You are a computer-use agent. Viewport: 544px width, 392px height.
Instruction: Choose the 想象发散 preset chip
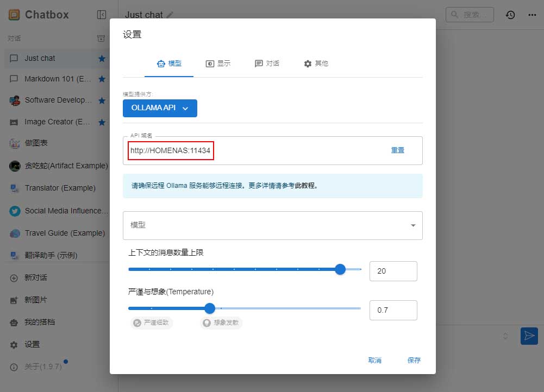221,323
